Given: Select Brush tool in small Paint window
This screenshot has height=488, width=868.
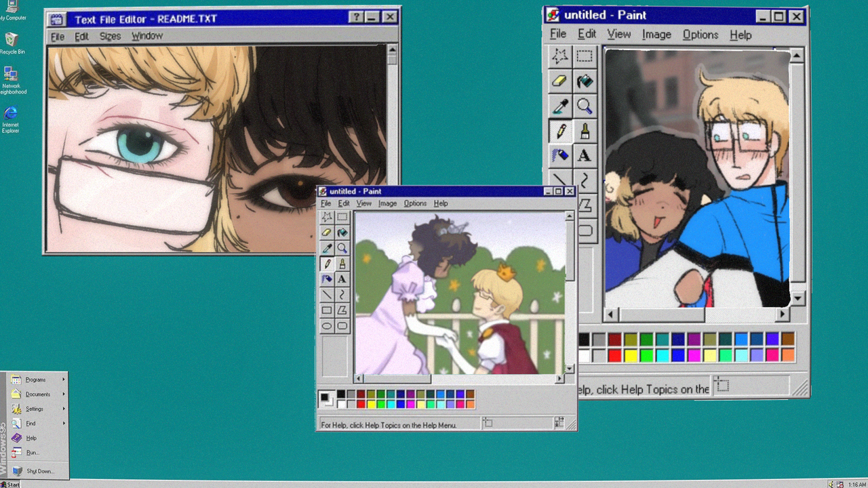Looking at the screenshot, I should 342,264.
